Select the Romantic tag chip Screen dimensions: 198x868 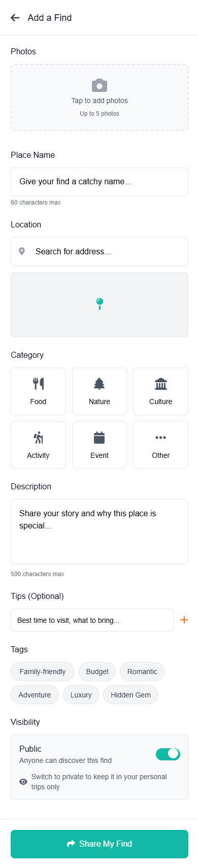tap(142, 672)
